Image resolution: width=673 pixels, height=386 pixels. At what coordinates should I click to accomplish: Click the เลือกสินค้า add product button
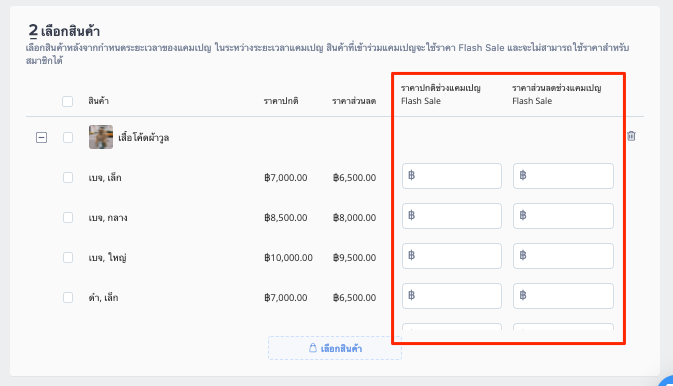click(335, 348)
